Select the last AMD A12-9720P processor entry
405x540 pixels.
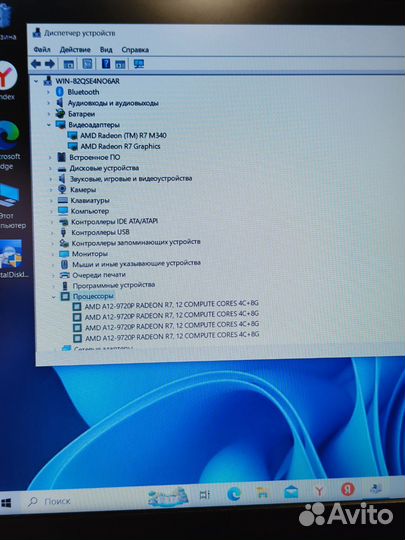[x=172, y=336]
